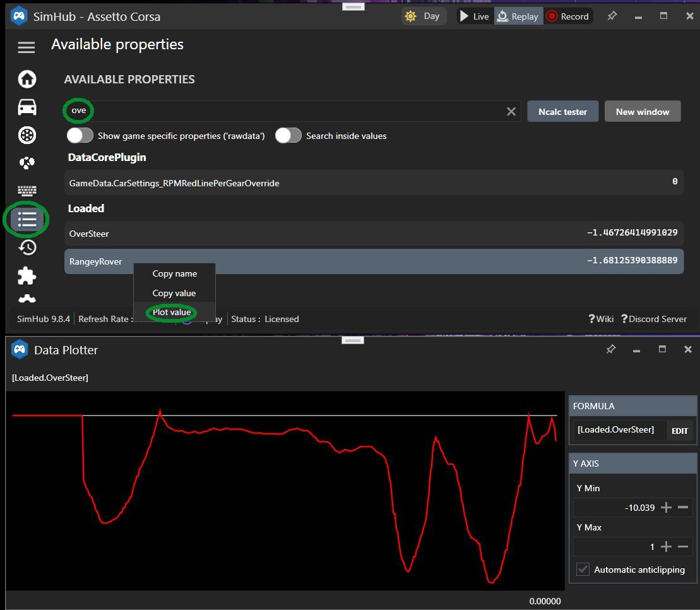Open the clock-with-arrow history sidebar icon
Screen dimensions: 700x610
[27, 247]
